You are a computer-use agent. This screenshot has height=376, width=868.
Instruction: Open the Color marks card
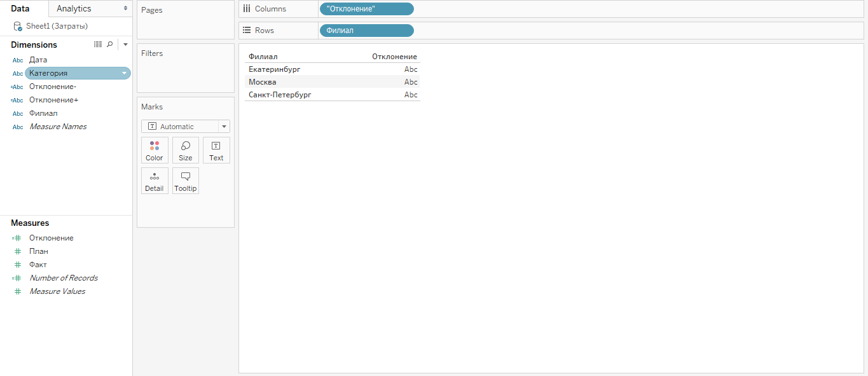(155, 150)
